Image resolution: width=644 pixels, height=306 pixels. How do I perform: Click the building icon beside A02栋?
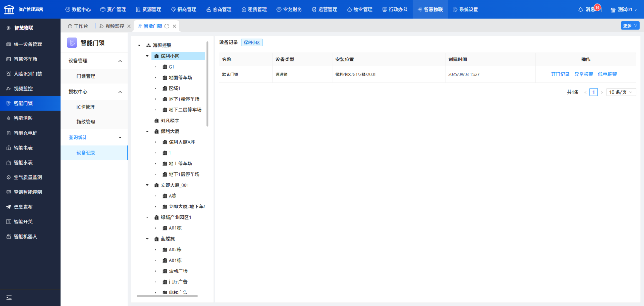coord(164,249)
